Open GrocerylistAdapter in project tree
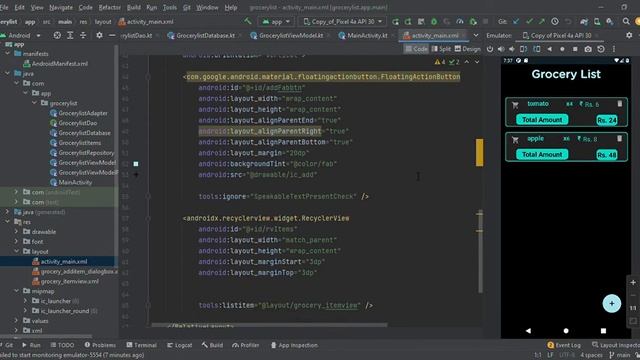Viewport: 640px width, 360px height. coord(79,113)
